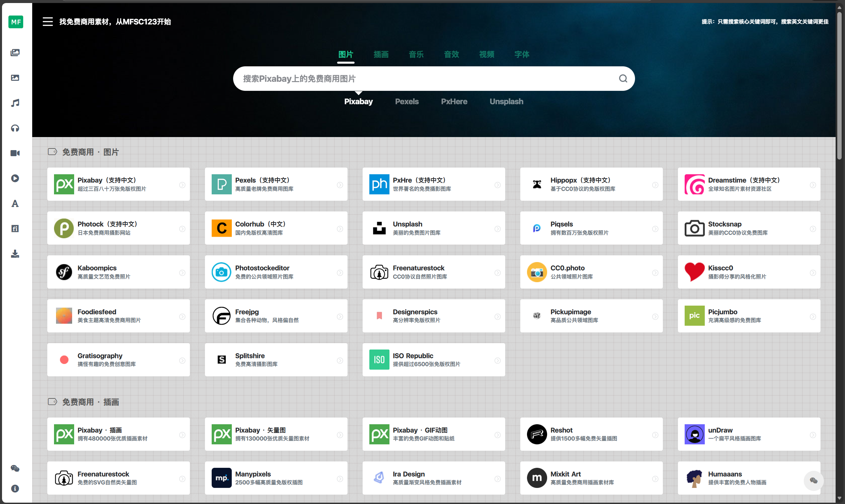This screenshot has height=504, width=845.
Task: Open the font letter A sidebar section
Action: (x=15, y=203)
